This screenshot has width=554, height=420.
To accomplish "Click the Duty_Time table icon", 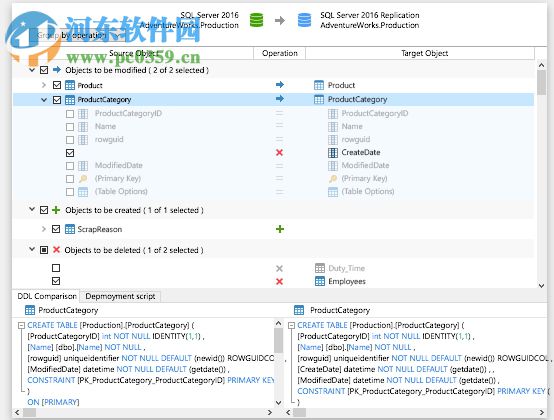I will [x=319, y=268].
